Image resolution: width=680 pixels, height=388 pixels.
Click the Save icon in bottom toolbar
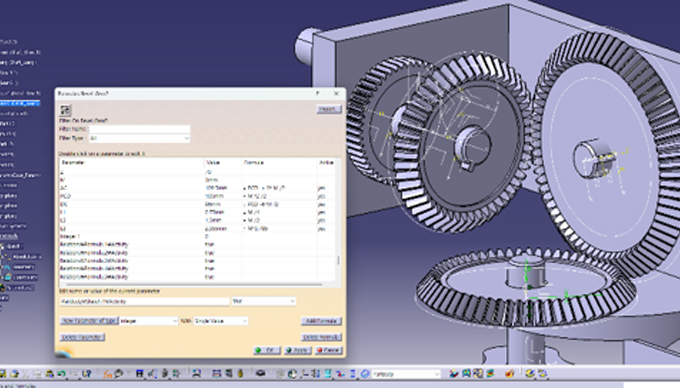click(x=3, y=373)
